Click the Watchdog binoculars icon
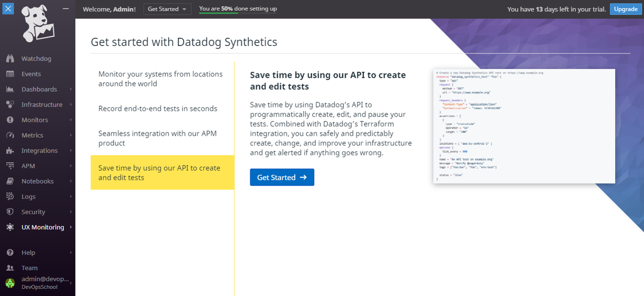 tap(10, 59)
